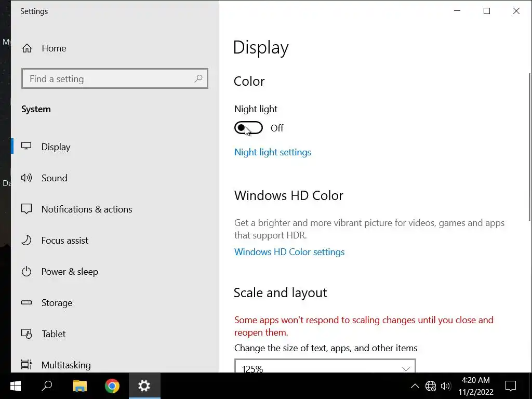Image resolution: width=532 pixels, height=399 pixels.
Task: Close the Settings window
Action: click(516, 11)
